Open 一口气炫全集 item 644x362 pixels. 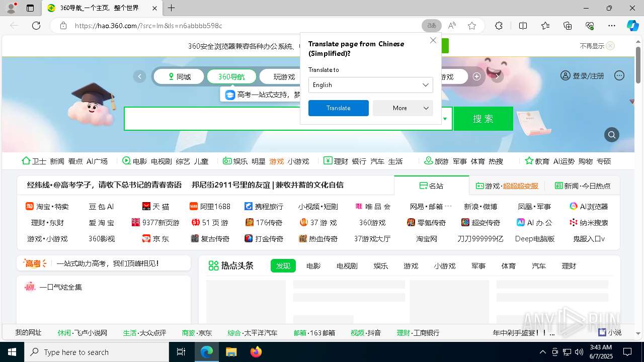tap(53, 287)
